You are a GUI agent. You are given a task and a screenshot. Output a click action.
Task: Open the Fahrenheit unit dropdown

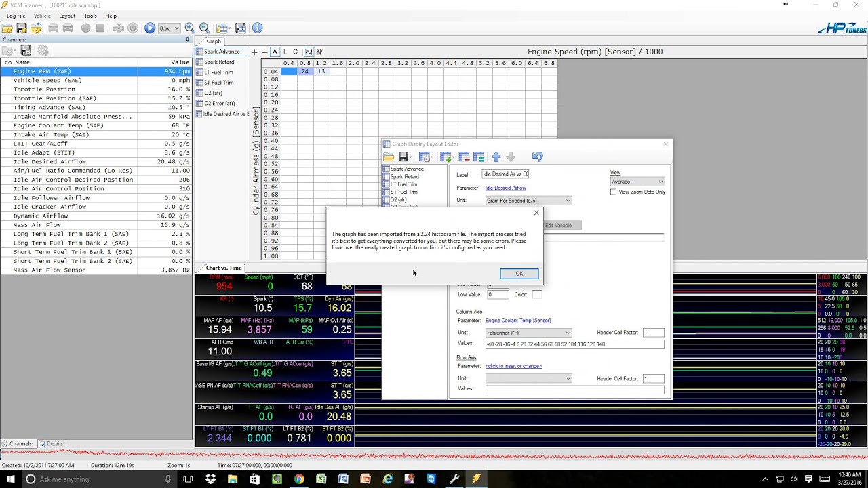[528, 333]
